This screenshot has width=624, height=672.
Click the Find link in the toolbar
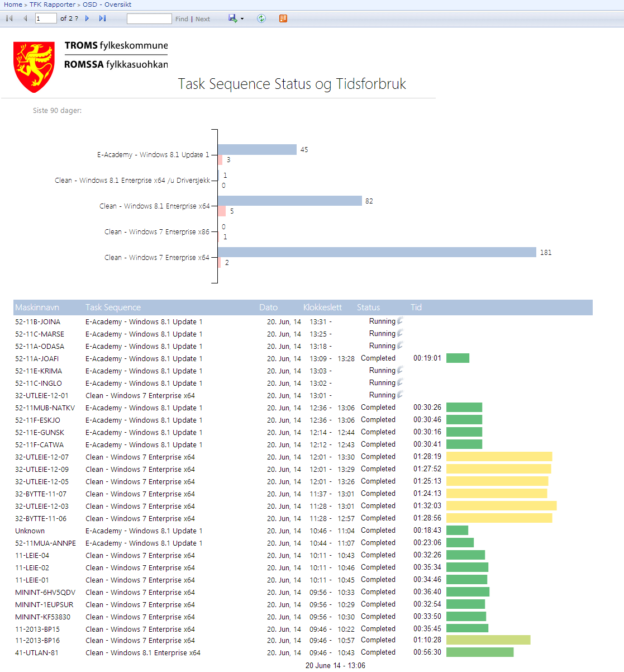click(181, 18)
